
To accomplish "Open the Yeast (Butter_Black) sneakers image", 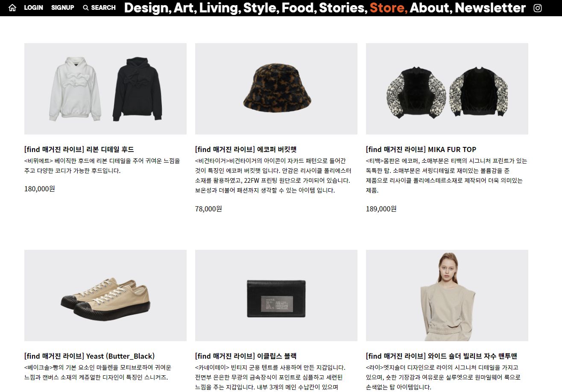I will tap(105, 295).
